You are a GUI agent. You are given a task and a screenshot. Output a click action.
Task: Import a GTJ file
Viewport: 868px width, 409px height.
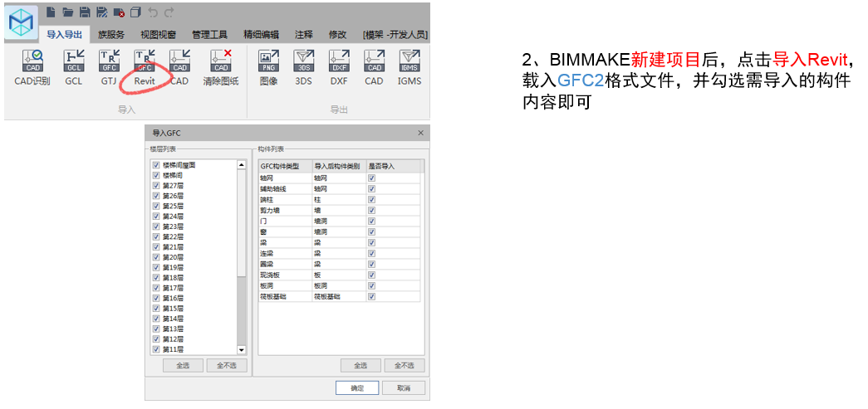109,67
